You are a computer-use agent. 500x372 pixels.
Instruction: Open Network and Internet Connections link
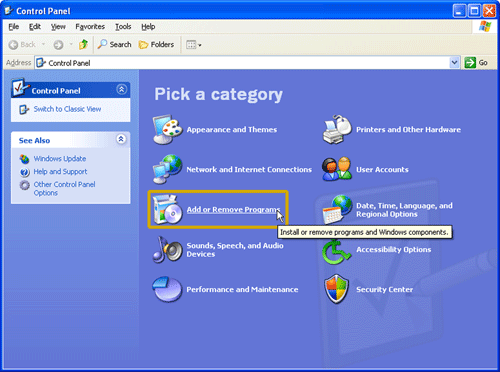[249, 170]
